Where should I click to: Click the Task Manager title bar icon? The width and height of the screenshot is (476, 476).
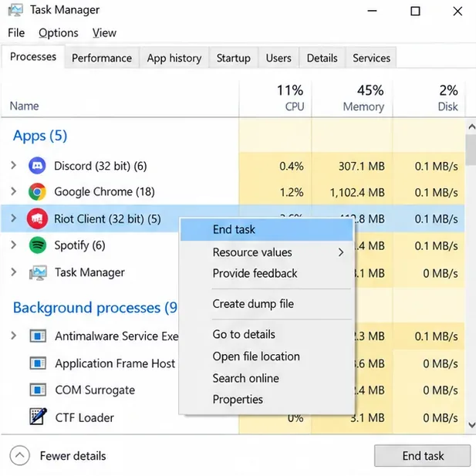[x=15, y=10]
